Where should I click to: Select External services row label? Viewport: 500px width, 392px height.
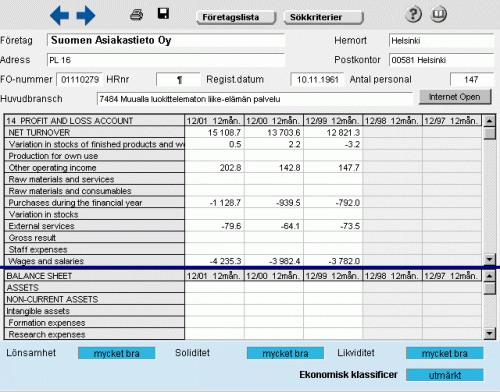94,226
